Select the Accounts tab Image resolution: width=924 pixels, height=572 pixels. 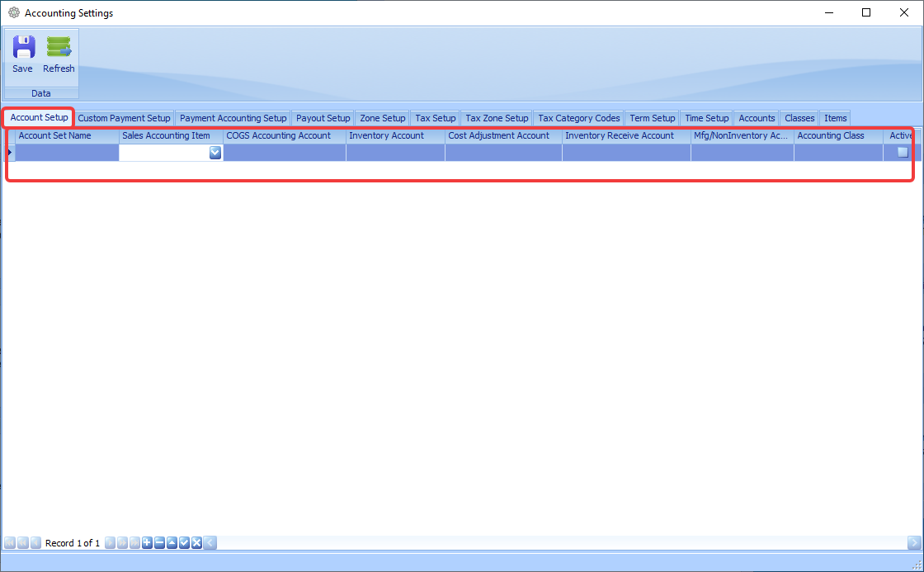point(757,118)
